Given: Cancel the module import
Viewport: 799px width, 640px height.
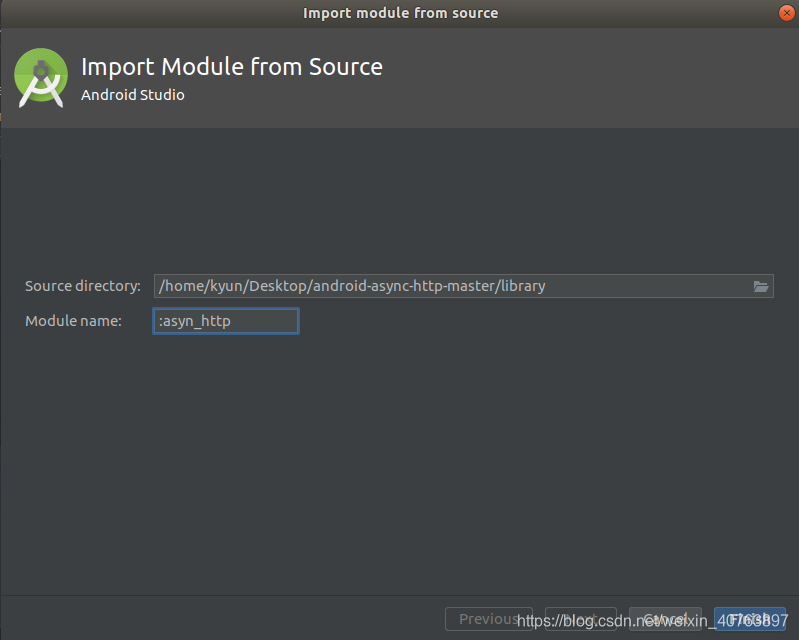Looking at the screenshot, I should point(664,619).
